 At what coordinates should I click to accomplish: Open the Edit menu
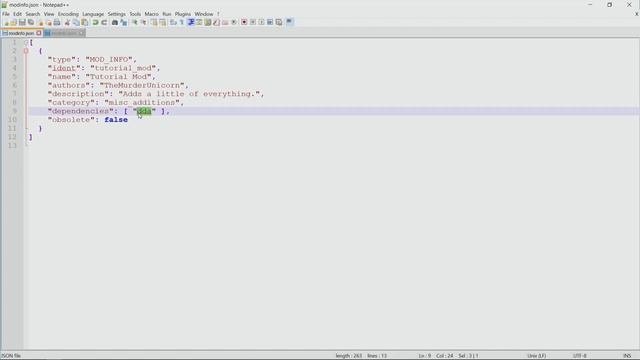tap(17, 14)
